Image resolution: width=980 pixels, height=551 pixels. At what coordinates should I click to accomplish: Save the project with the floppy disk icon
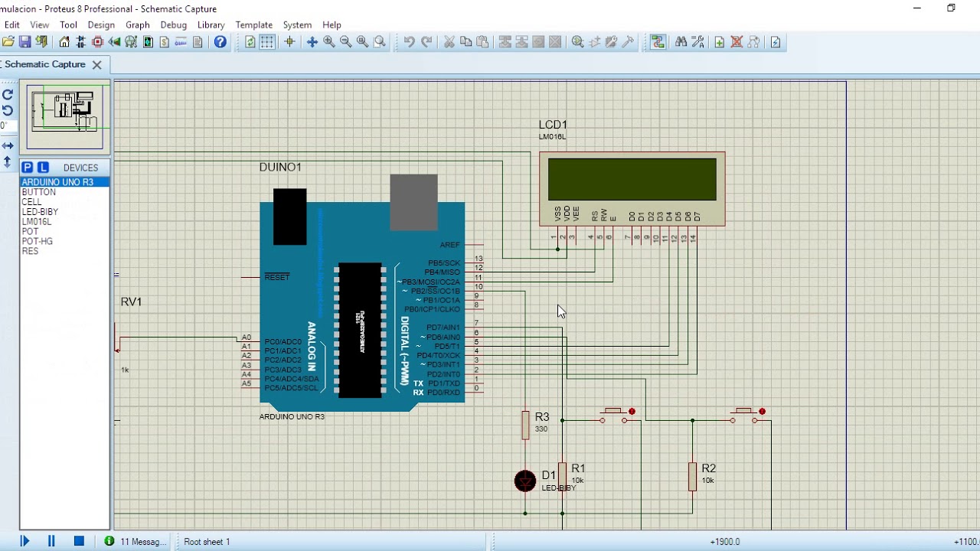[25, 42]
